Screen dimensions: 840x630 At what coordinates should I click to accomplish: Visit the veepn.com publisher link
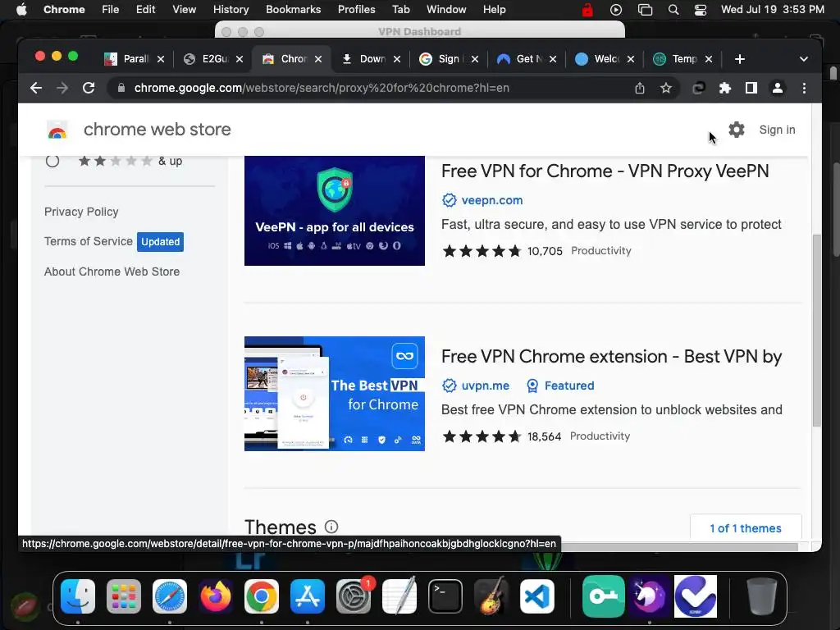pyautogui.click(x=492, y=200)
